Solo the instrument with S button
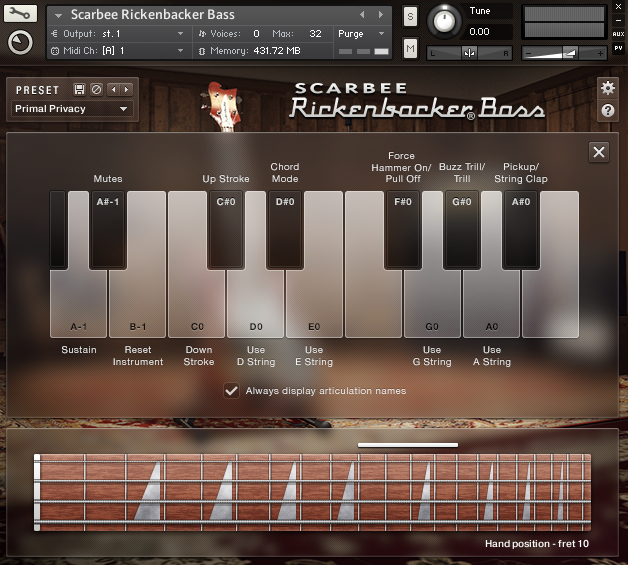This screenshot has height=565, width=628. point(410,16)
